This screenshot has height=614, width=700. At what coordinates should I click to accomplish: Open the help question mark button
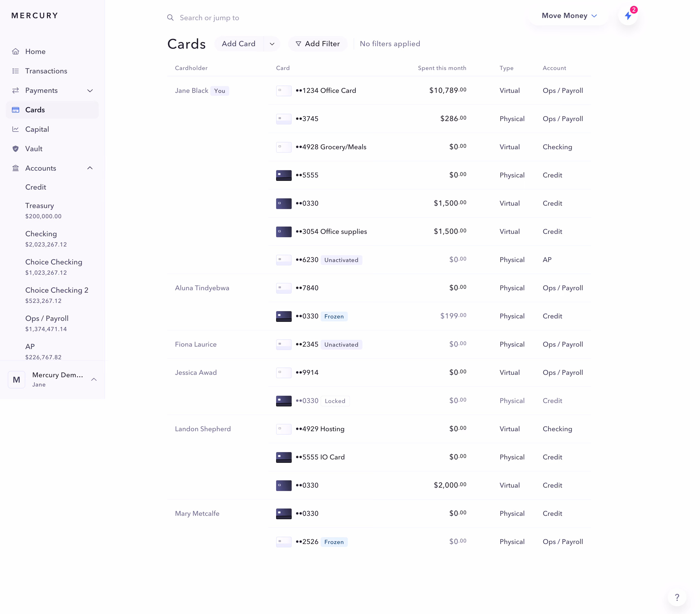[677, 597]
